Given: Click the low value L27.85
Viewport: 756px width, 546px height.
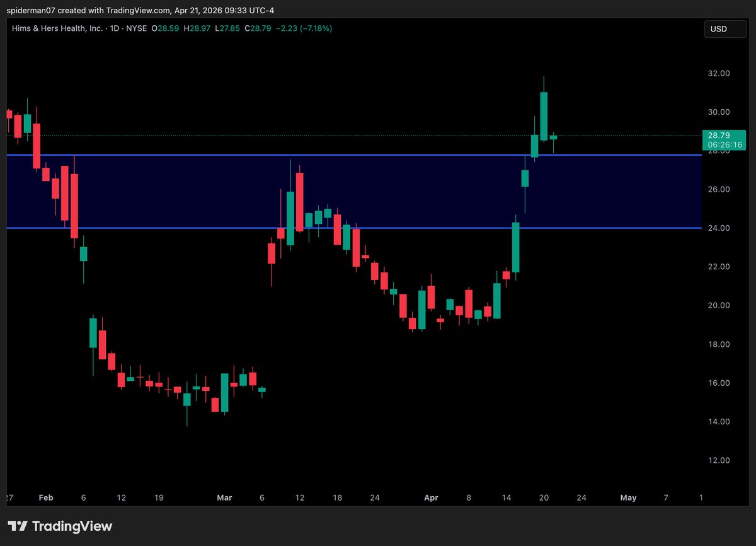Looking at the screenshot, I should click(x=229, y=28).
